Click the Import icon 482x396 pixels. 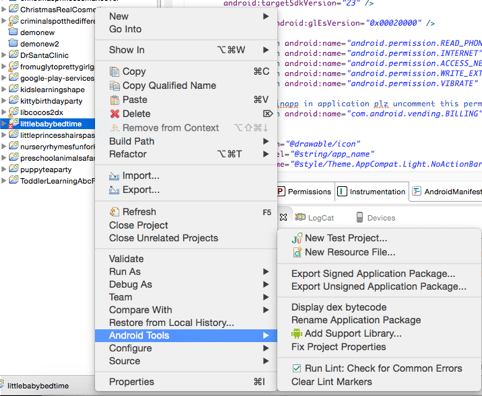click(114, 176)
